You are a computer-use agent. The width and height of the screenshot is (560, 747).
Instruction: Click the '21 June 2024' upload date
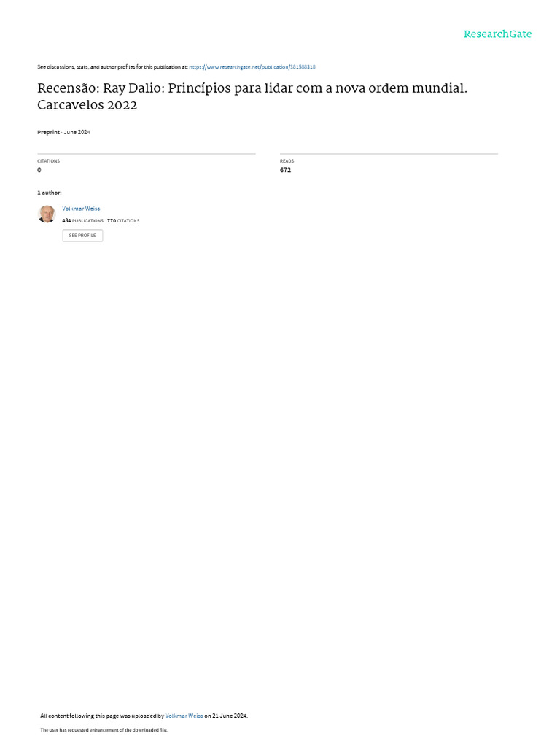pyautogui.click(x=230, y=716)
